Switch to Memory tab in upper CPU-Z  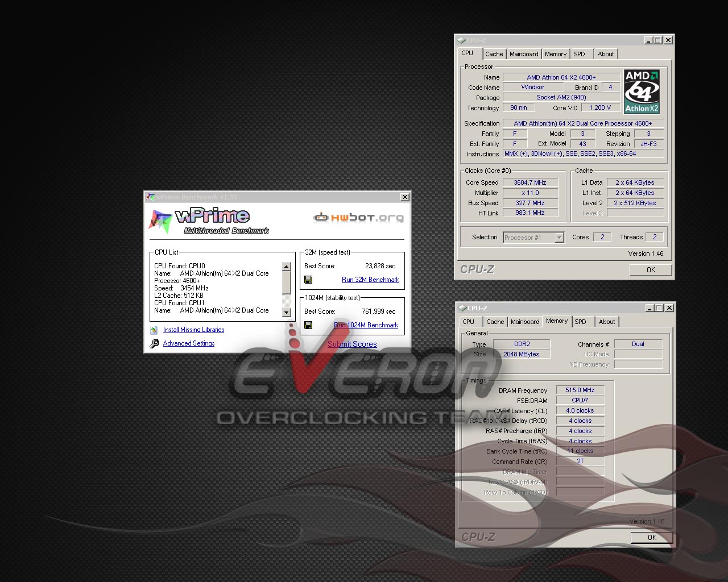556,54
